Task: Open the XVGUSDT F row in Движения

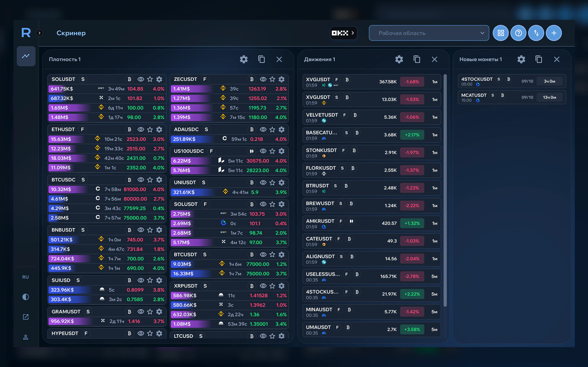Action: click(x=372, y=82)
